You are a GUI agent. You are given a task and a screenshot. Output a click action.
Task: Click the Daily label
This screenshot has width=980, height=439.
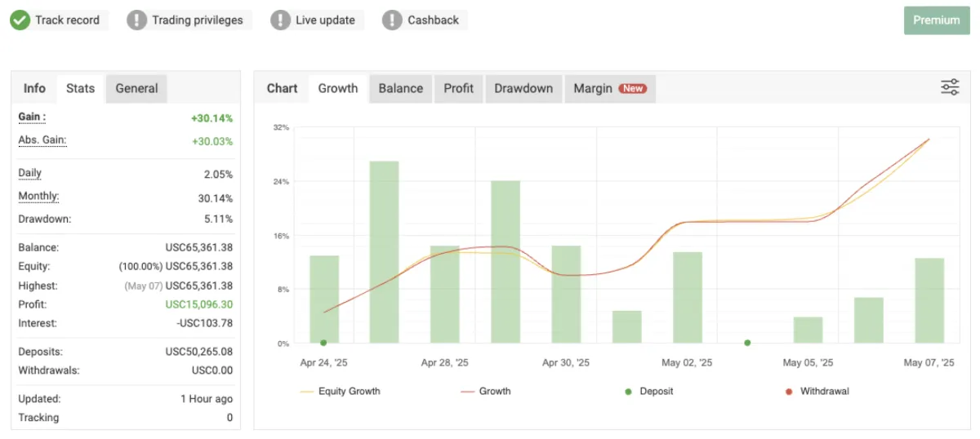pos(29,173)
